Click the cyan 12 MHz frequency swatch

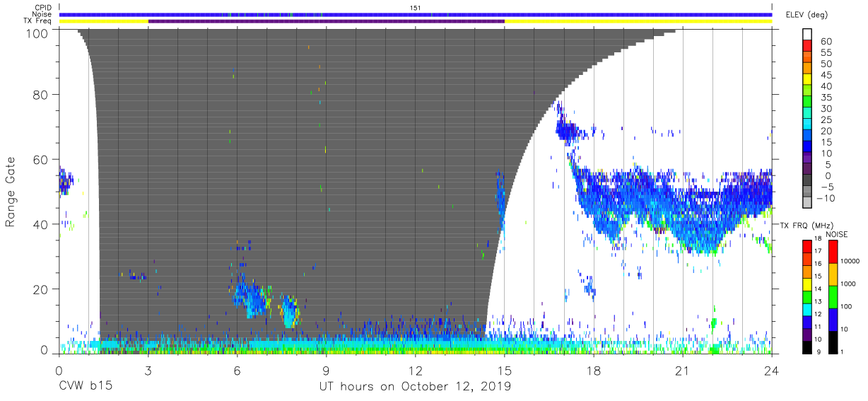(807, 309)
